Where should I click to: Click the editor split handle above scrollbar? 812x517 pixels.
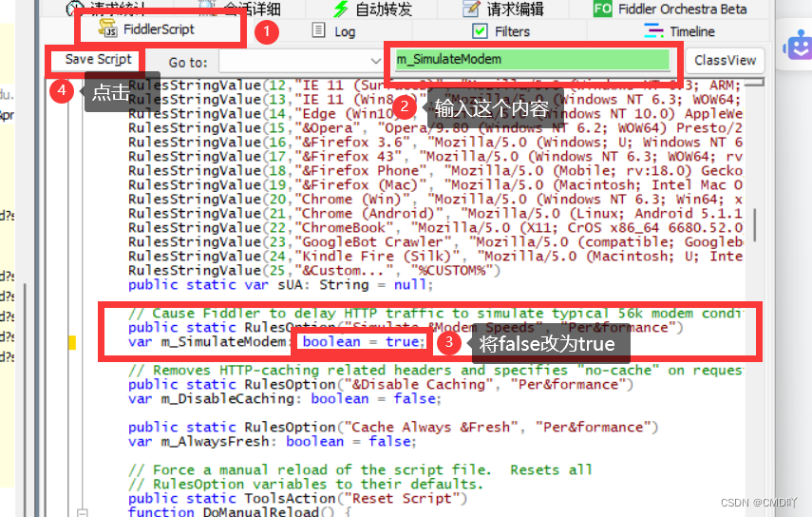click(x=754, y=83)
